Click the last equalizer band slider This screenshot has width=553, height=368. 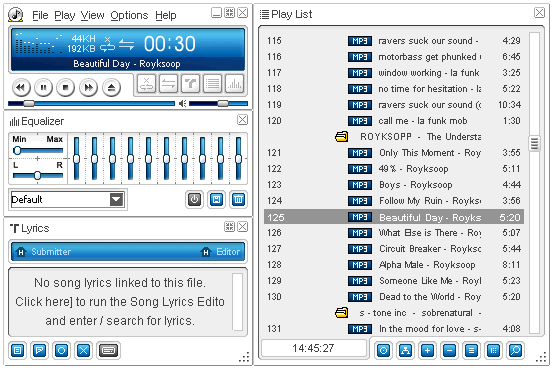(x=238, y=159)
